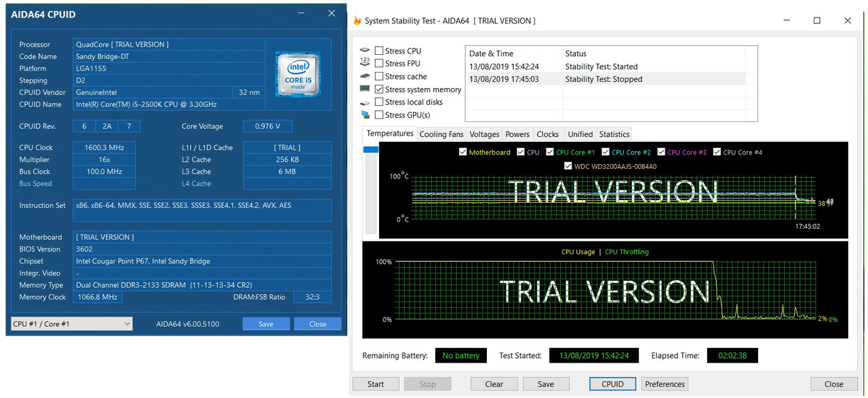Click the L2 Cache value 256 KB
The height and width of the screenshot is (398, 868).
tap(287, 159)
